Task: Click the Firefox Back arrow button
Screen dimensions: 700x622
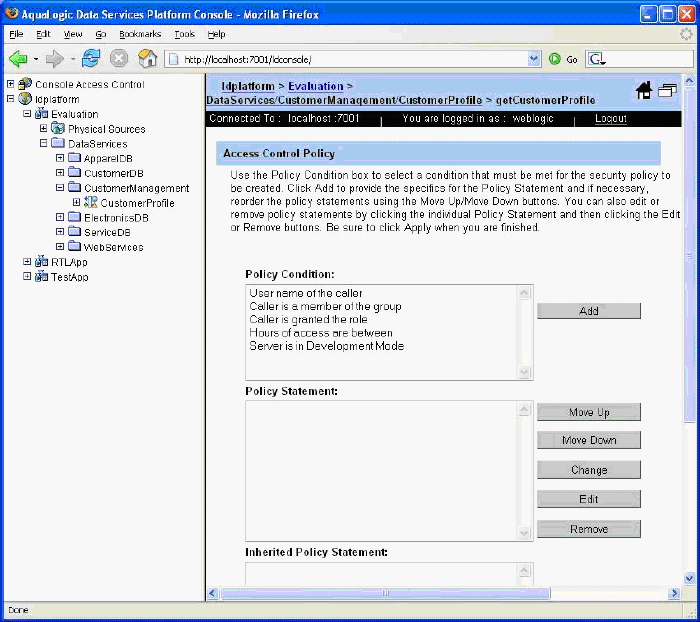Action: coord(18,59)
